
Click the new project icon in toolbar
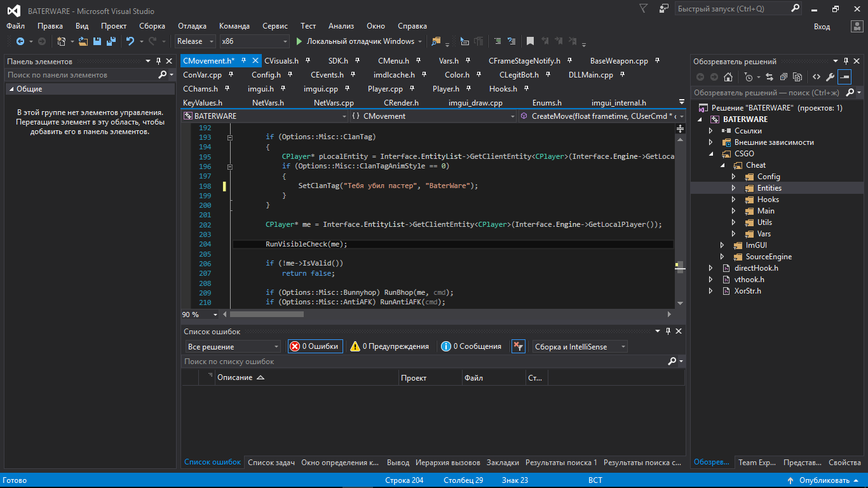click(62, 41)
